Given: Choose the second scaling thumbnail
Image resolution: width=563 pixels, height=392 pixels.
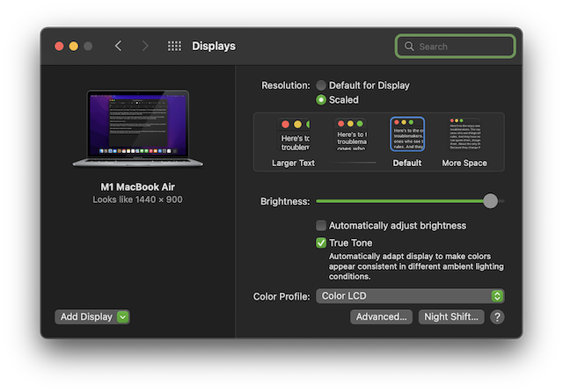Looking at the screenshot, I should (351, 134).
